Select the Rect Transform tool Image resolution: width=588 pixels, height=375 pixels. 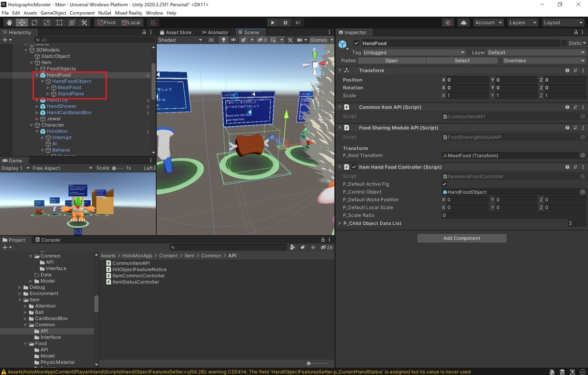[59, 23]
